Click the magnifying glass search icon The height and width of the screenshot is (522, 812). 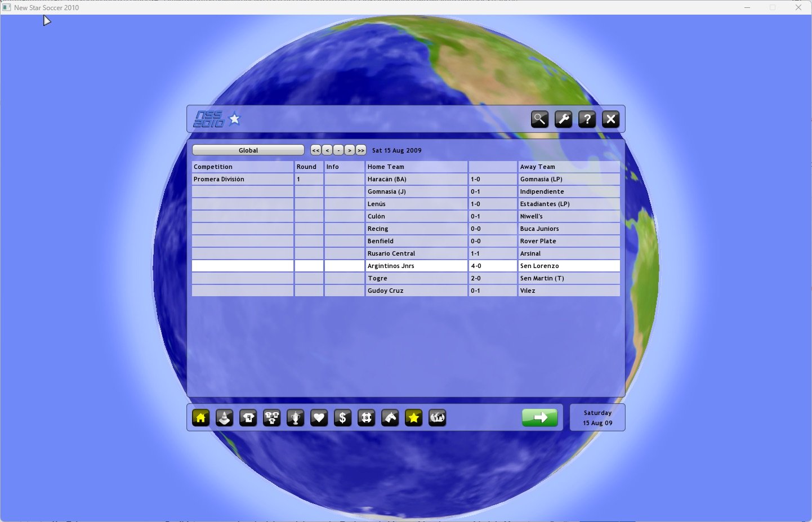tap(539, 119)
